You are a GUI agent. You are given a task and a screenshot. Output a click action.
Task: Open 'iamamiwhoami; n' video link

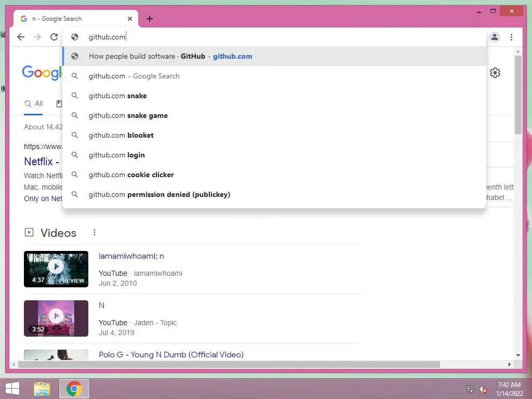[131, 256]
